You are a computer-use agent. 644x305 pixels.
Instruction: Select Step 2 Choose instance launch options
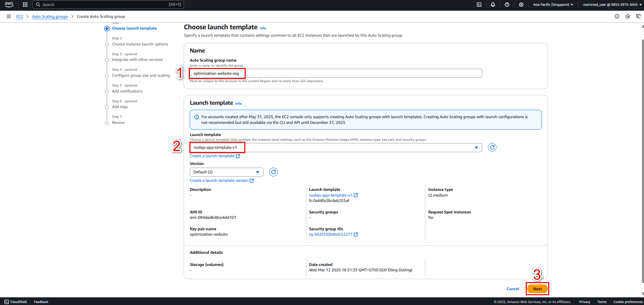140,44
